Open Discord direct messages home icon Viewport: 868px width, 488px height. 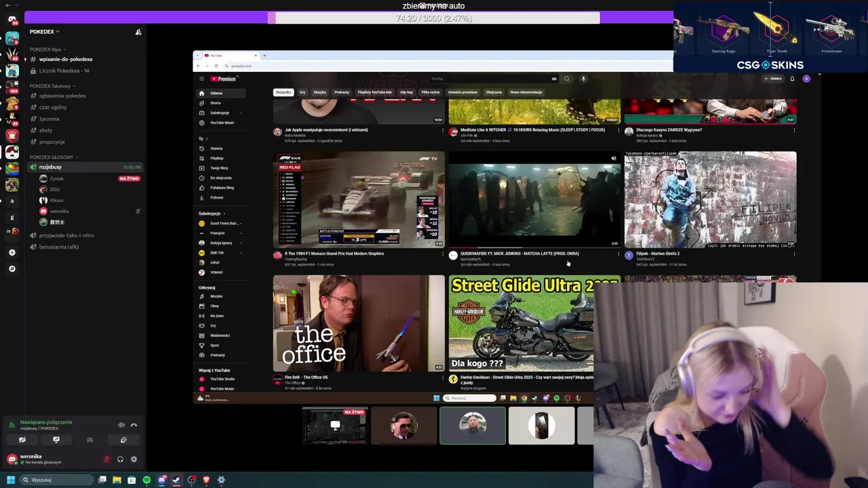12,20
